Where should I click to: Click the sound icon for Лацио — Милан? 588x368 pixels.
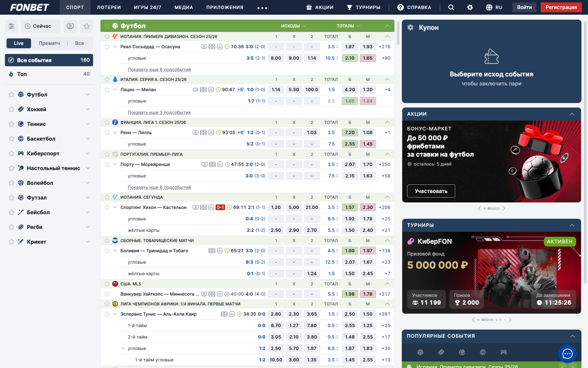point(195,90)
